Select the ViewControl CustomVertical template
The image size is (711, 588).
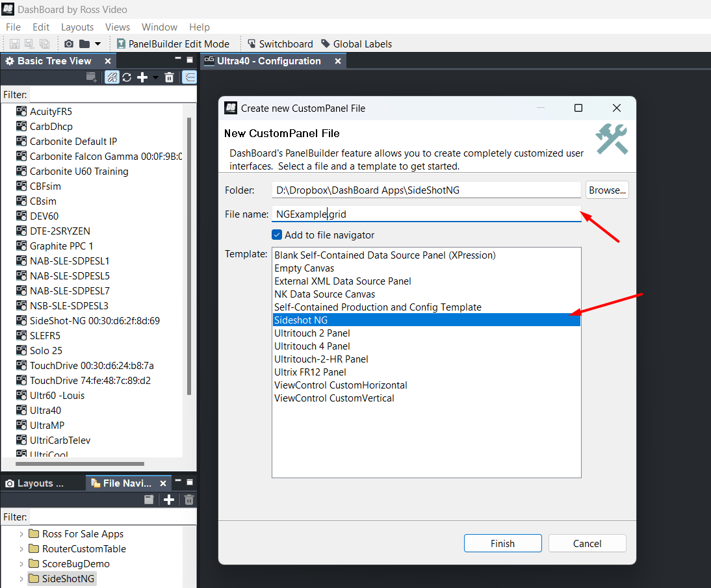coord(426,398)
